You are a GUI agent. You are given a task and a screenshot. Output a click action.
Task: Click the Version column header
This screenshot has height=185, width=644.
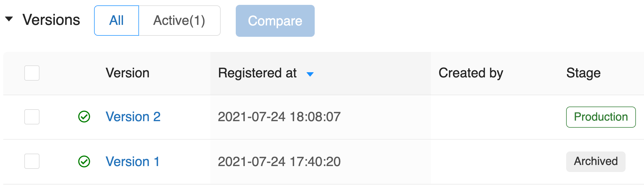coord(127,73)
